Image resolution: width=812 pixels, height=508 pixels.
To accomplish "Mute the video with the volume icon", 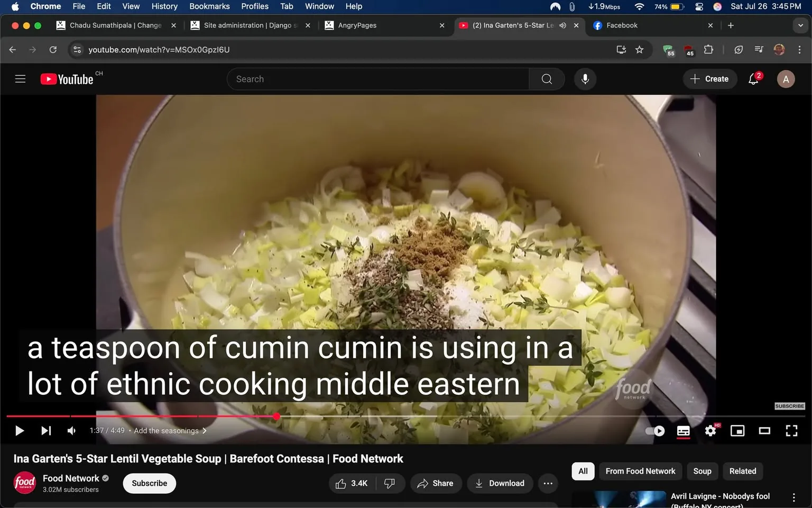I will click(x=71, y=430).
